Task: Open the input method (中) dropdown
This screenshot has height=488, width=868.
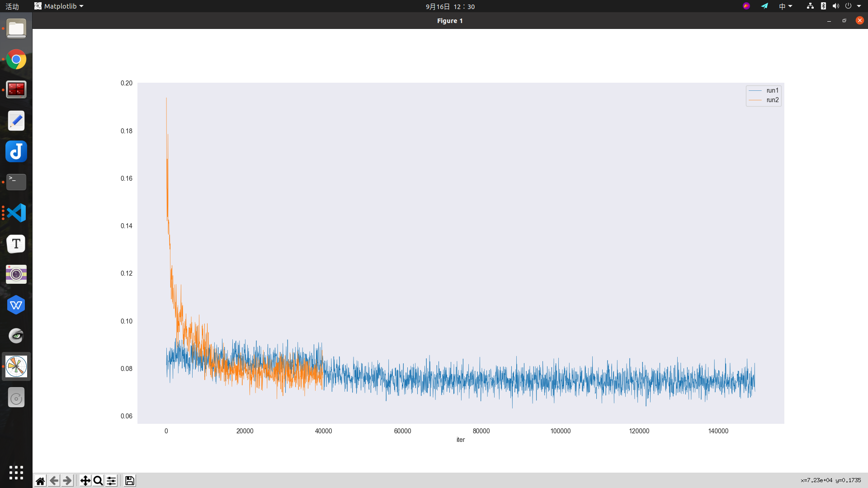Action: pos(785,6)
